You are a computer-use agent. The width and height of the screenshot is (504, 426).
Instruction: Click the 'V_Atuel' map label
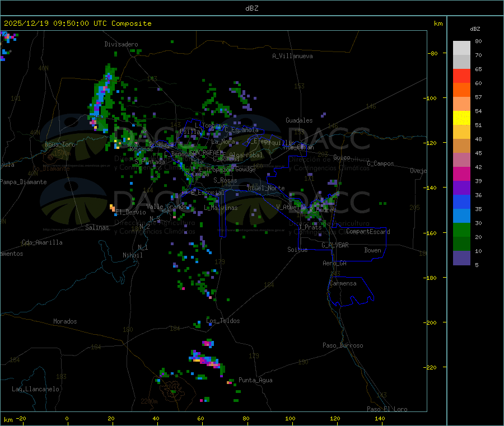(288, 207)
